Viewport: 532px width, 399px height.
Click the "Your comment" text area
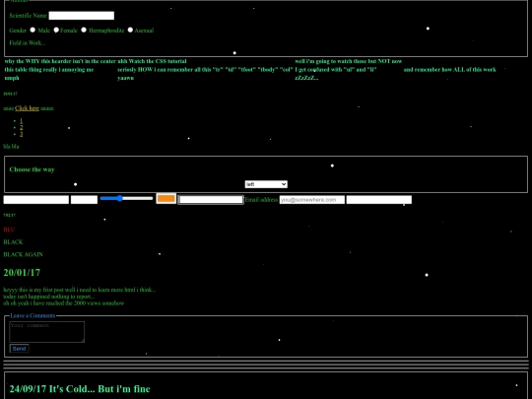click(47, 331)
